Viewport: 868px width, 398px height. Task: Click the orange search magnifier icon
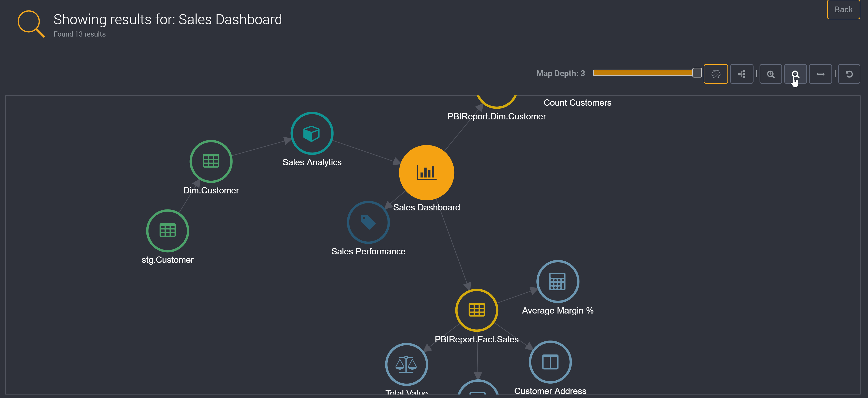pos(31,24)
